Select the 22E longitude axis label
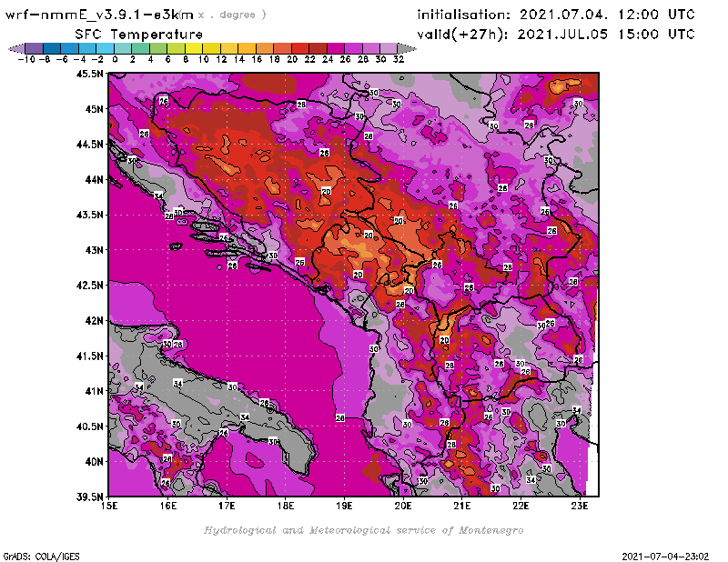Viewport: 728px width, 562px height. [521, 506]
